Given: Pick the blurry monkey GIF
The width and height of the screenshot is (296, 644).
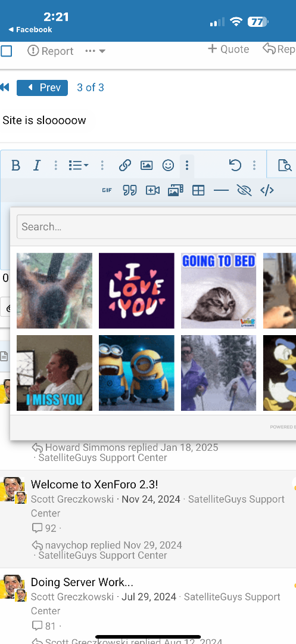Looking at the screenshot, I should point(55,291).
